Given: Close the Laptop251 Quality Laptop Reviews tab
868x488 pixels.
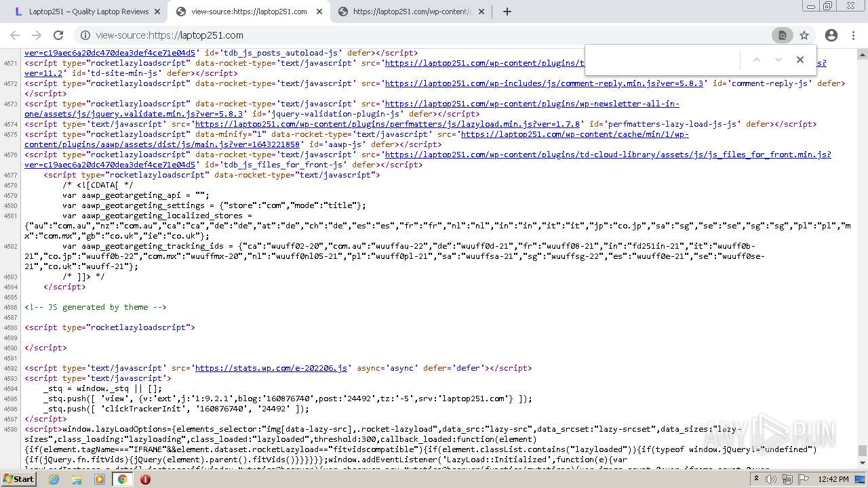Looking at the screenshot, I should 157,12.
